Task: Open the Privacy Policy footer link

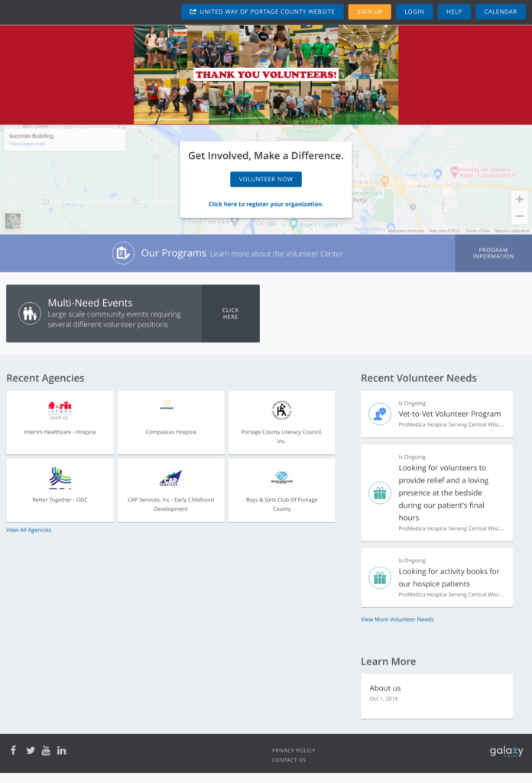Action: (x=294, y=750)
